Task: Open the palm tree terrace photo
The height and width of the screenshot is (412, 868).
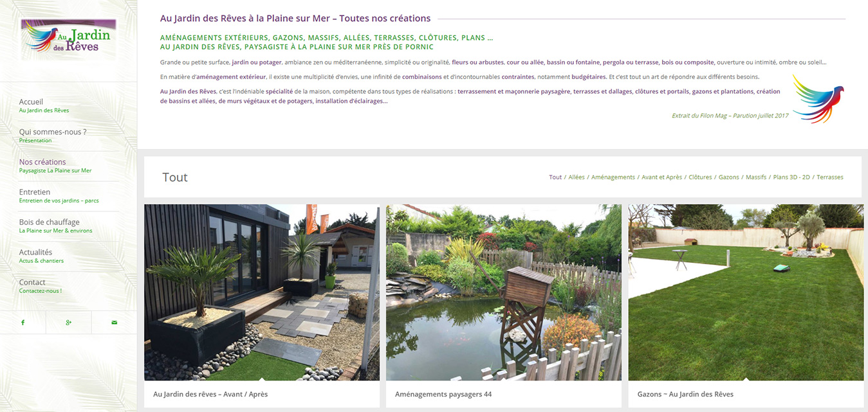Action: coord(262,292)
